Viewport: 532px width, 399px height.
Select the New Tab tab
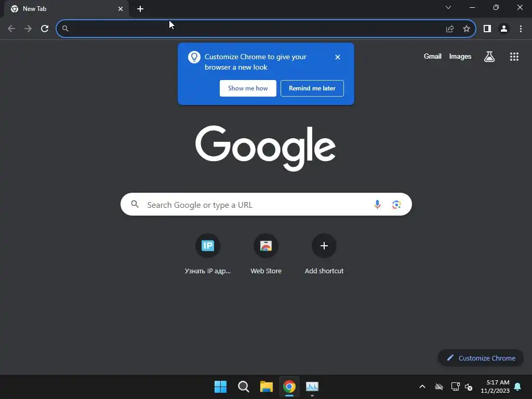(x=66, y=9)
